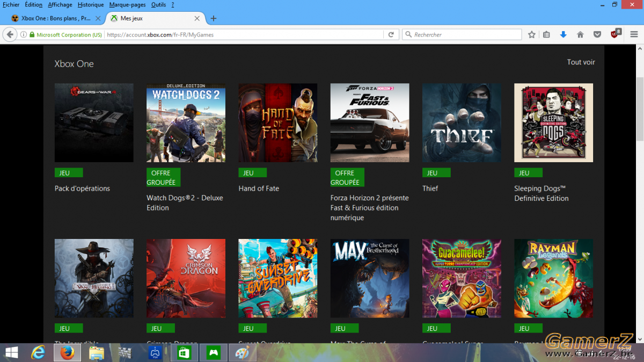
Task: Open the PS4 controller taskbar app
Action: [155, 353]
